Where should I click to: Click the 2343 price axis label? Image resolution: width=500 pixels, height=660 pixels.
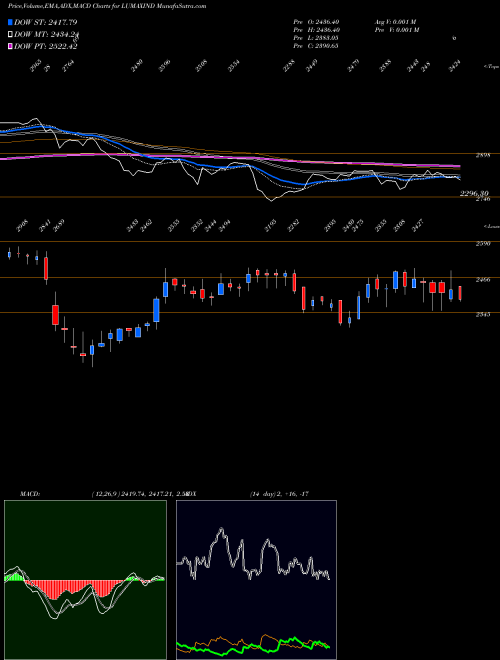(x=482, y=314)
